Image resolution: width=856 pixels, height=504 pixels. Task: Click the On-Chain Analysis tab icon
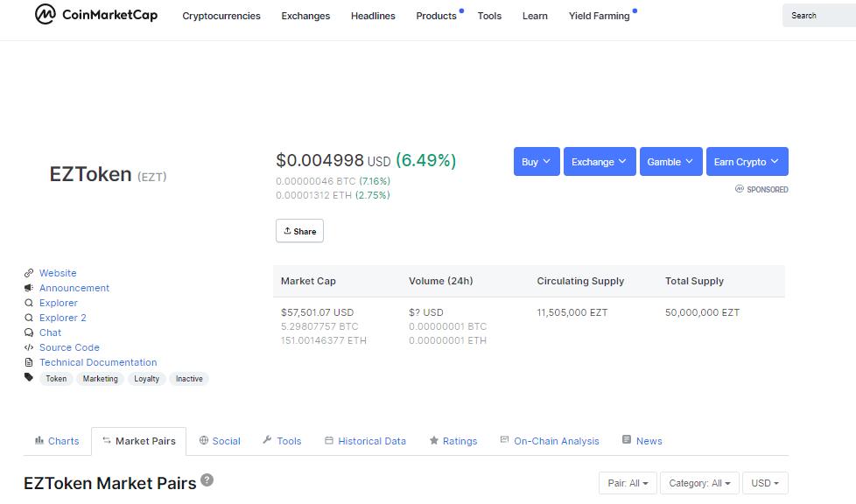504,439
